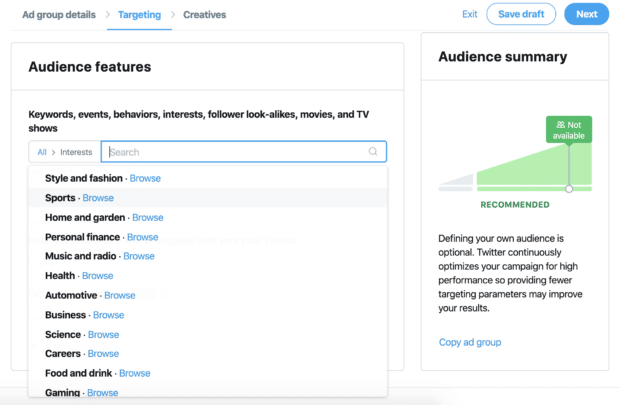
Task: Click the RECOMMENDED range label
Action: coord(515,204)
